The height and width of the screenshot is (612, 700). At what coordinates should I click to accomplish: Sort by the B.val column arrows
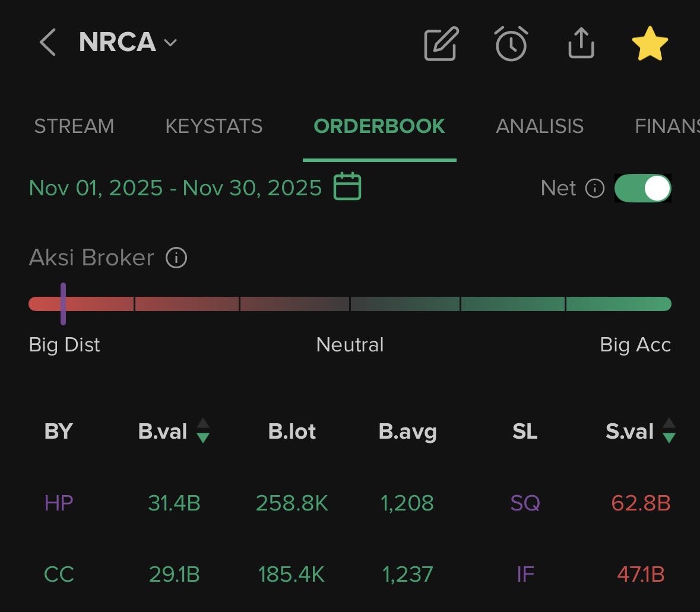pos(203,431)
